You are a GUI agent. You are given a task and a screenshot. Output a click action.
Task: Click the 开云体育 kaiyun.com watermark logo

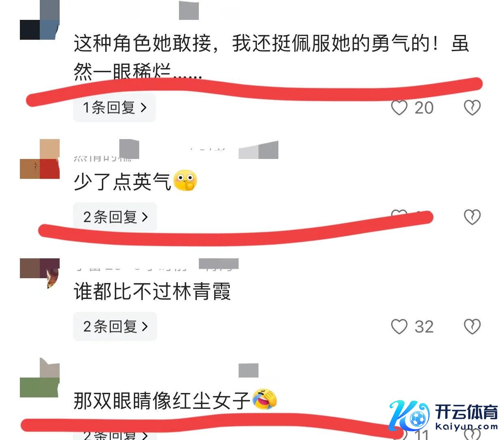tap(443, 416)
